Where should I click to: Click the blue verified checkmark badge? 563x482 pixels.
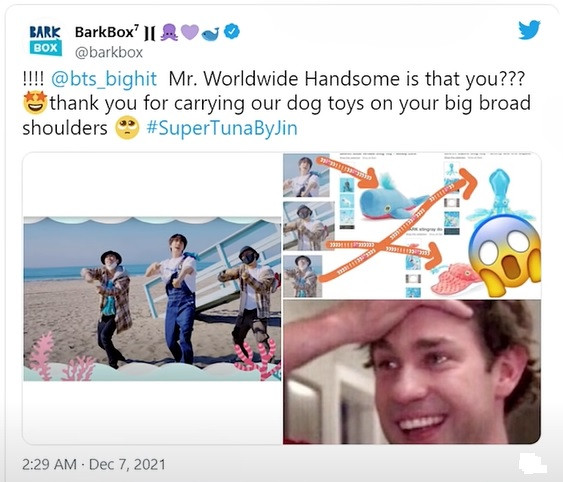pyautogui.click(x=232, y=32)
